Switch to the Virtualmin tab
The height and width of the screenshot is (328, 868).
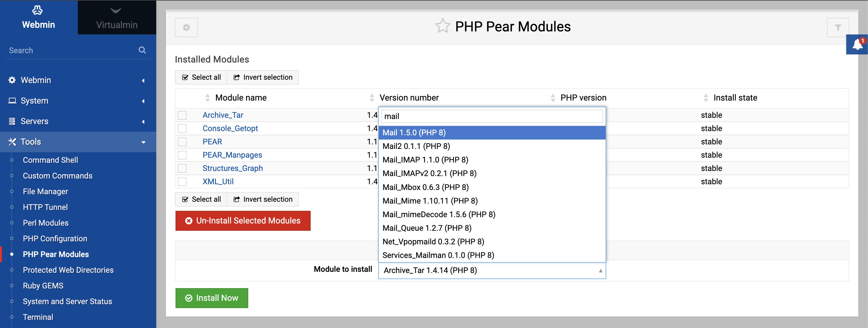tap(117, 17)
